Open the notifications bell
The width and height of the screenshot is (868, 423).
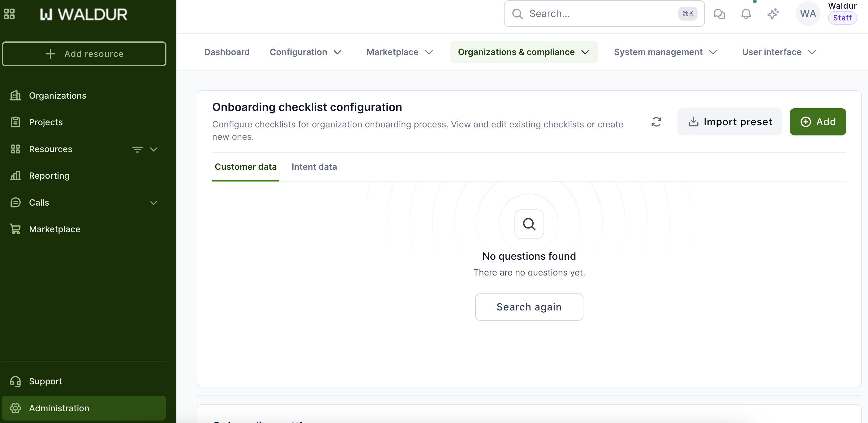coord(746,14)
